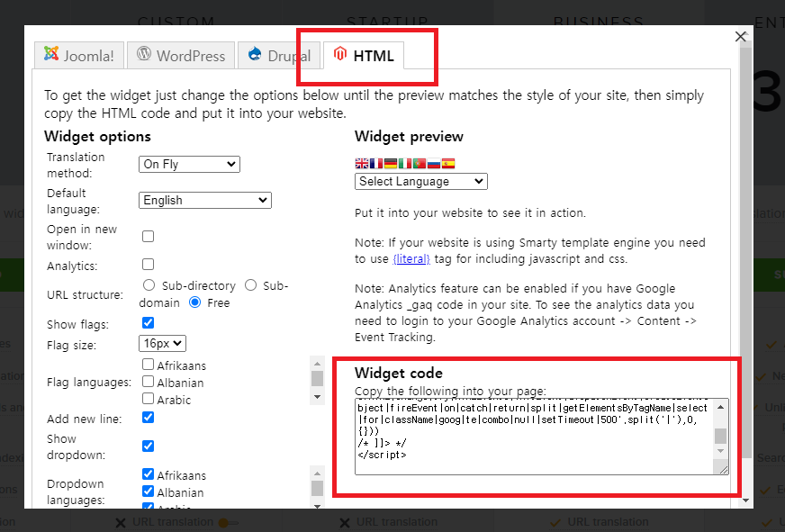Viewport: 785px width, 532px height.
Task: Click the Flag languages list scroll-down arrow
Action: [x=317, y=397]
